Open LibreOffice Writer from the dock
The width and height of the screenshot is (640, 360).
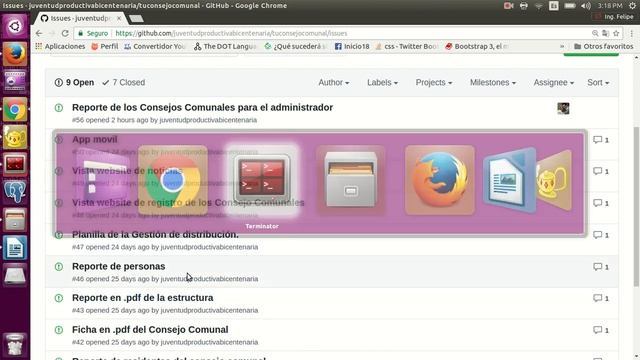pos(15,247)
